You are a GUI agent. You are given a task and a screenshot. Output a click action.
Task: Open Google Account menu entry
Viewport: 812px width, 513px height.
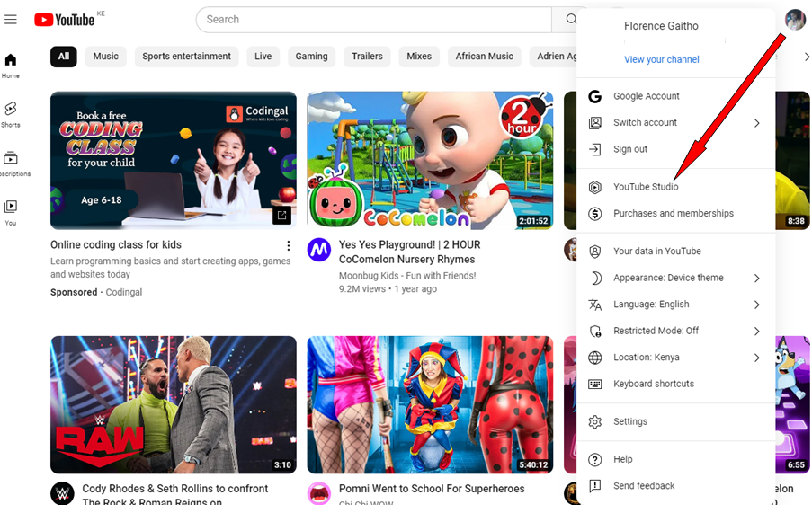pos(676,96)
